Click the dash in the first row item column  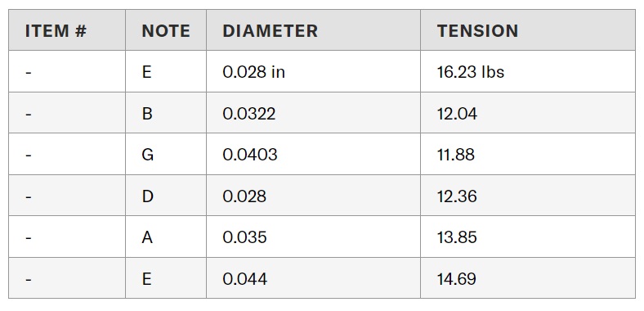click(29, 72)
